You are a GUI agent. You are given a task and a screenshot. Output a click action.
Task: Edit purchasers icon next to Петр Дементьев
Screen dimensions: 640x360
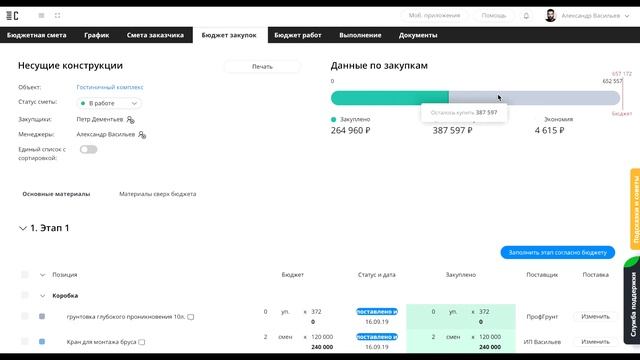(130, 120)
